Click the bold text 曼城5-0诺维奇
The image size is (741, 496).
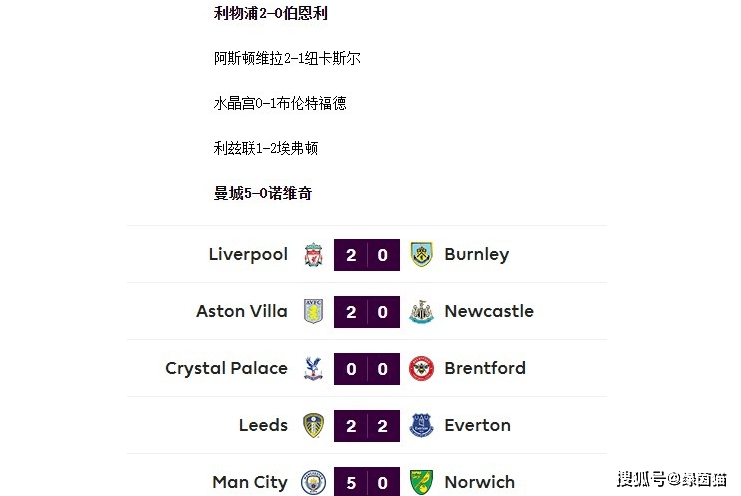pos(262,193)
